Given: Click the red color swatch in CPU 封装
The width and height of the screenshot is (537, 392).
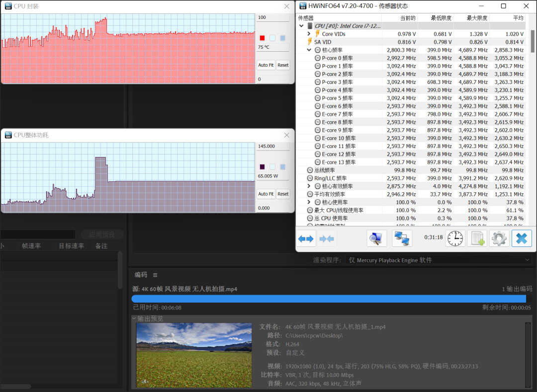Looking at the screenshot, I should pos(262,38).
